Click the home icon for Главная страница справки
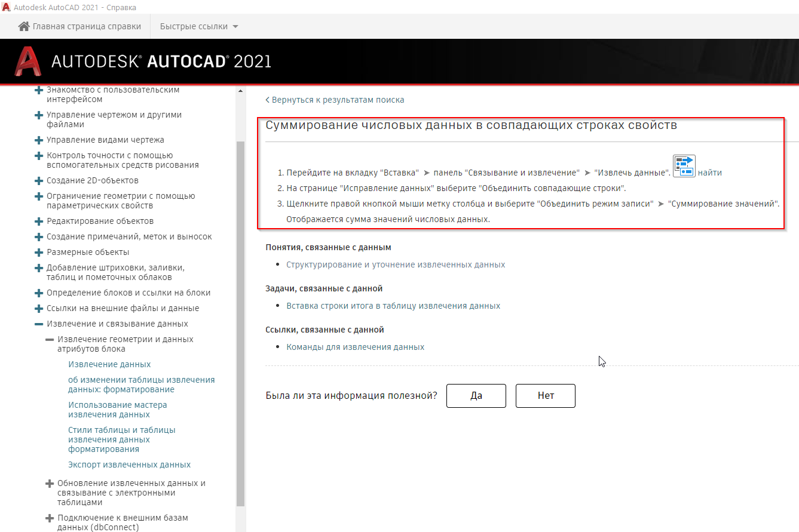The height and width of the screenshot is (532, 799). pyautogui.click(x=24, y=26)
